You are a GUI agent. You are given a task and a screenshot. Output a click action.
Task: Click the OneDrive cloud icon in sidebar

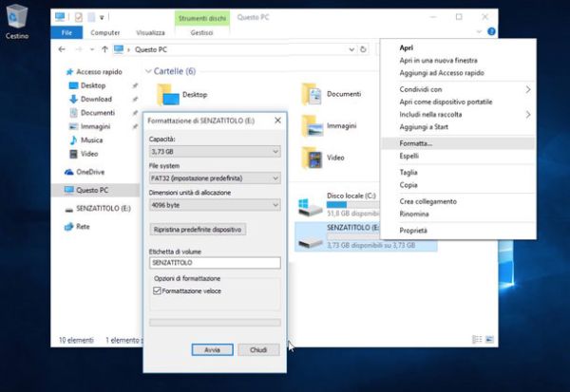tap(69, 172)
